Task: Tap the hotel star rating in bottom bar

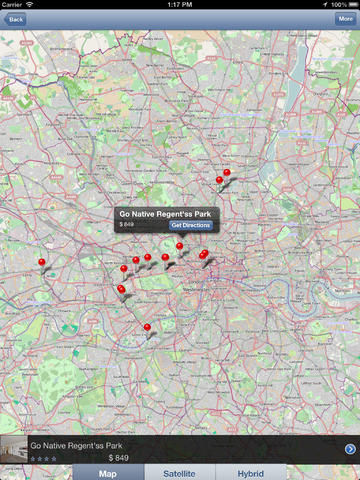Action: 43,459
